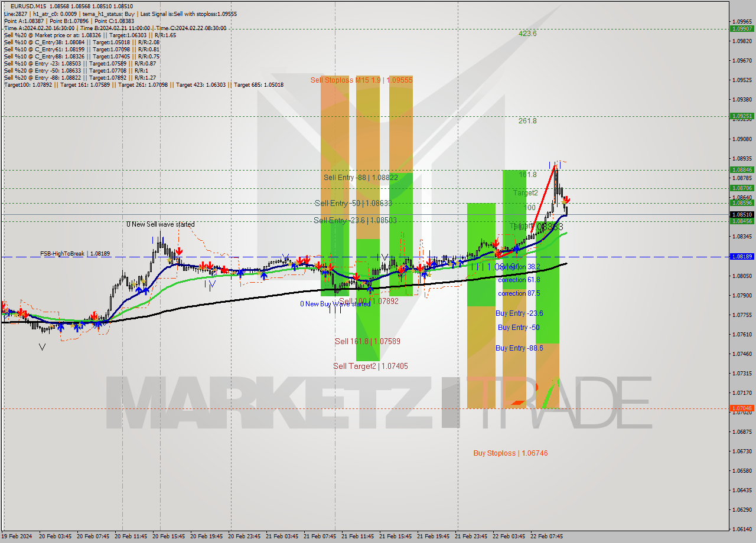
Task: Click the '0 New Sell wave started' label
Action: (160, 224)
